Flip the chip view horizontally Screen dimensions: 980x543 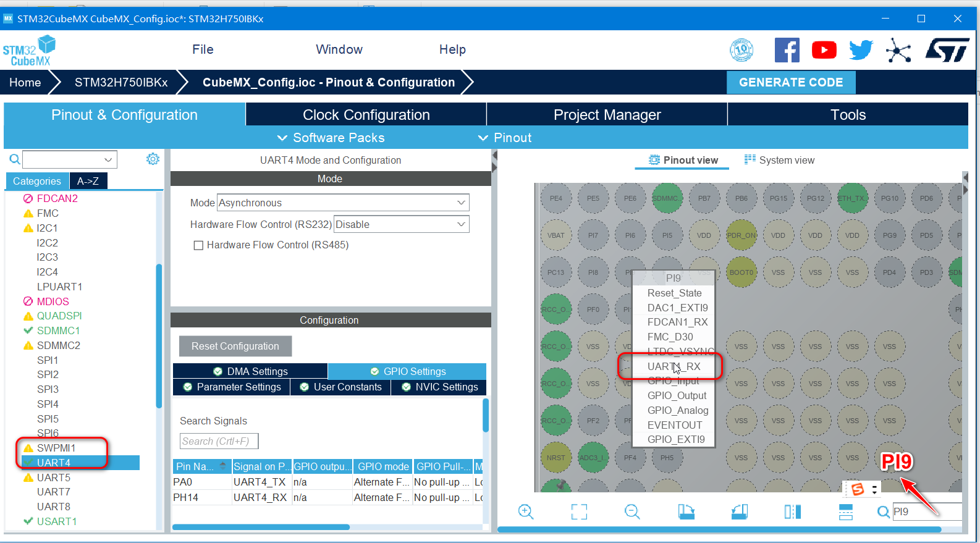pyautogui.click(x=793, y=511)
